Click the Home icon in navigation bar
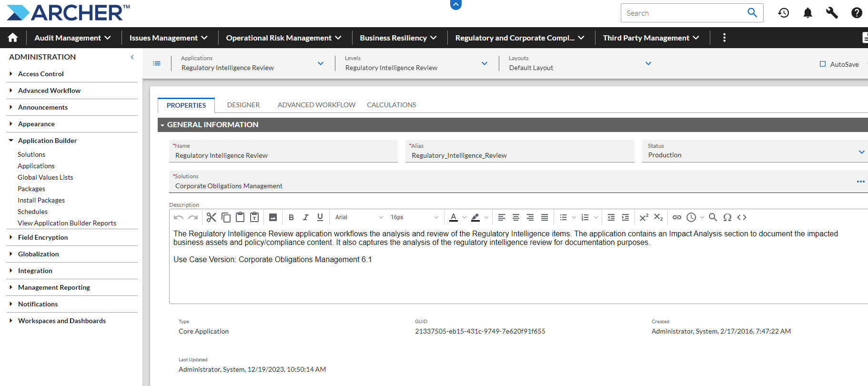This screenshot has width=868, height=386. pos(13,38)
